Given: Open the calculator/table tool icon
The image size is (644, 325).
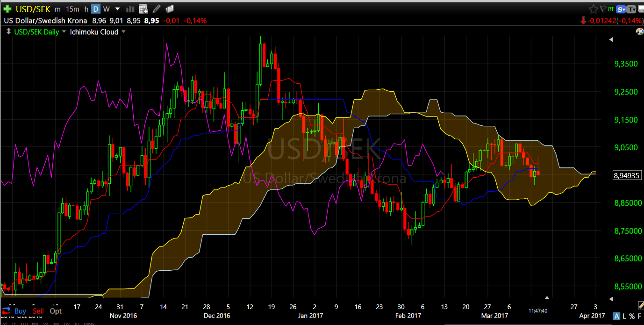Looking at the screenshot, I should point(143,8).
